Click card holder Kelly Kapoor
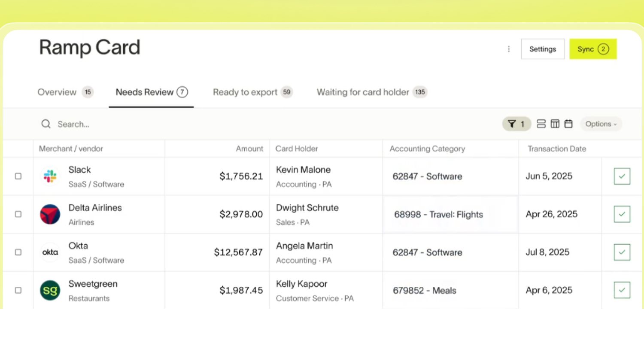 pos(301,284)
